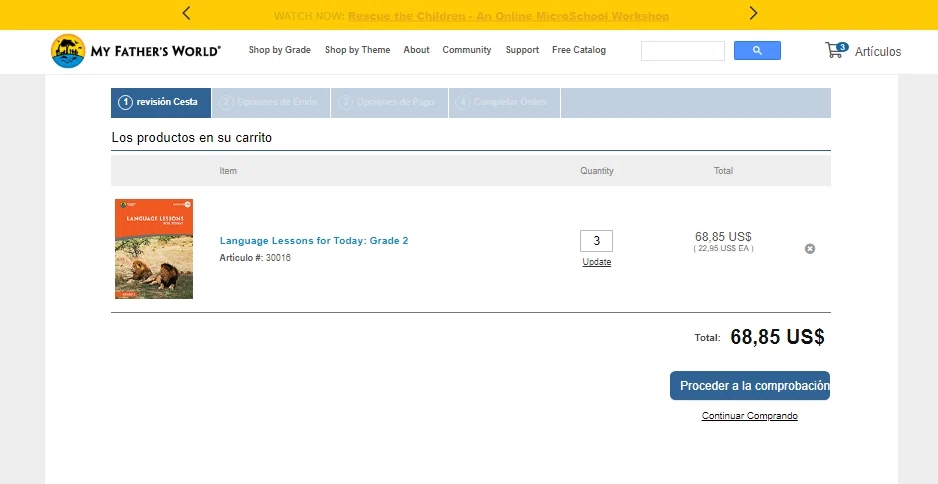This screenshot has height=484, width=938.
Task: Open Language Lessons for Today: Grade 2 link
Action: pyautogui.click(x=314, y=241)
